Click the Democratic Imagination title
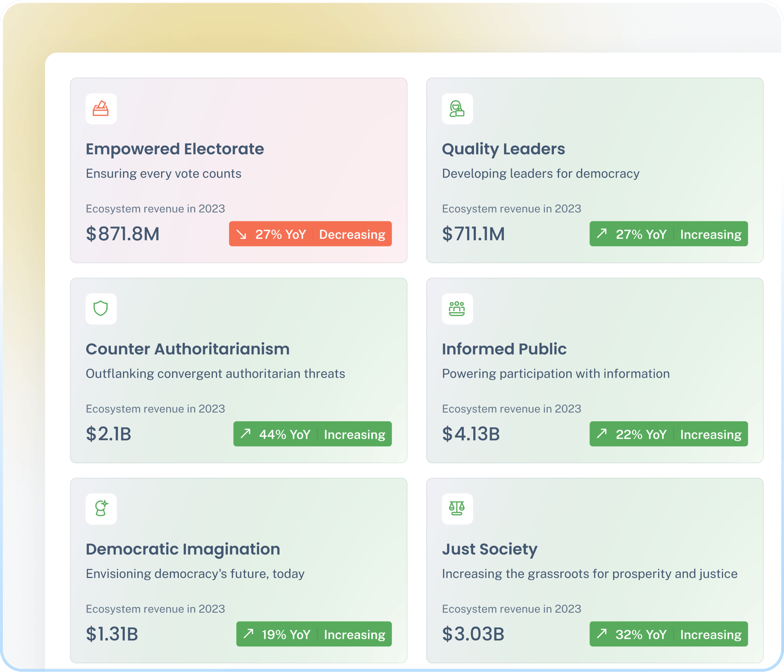The width and height of the screenshot is (784, 672). 183,549
